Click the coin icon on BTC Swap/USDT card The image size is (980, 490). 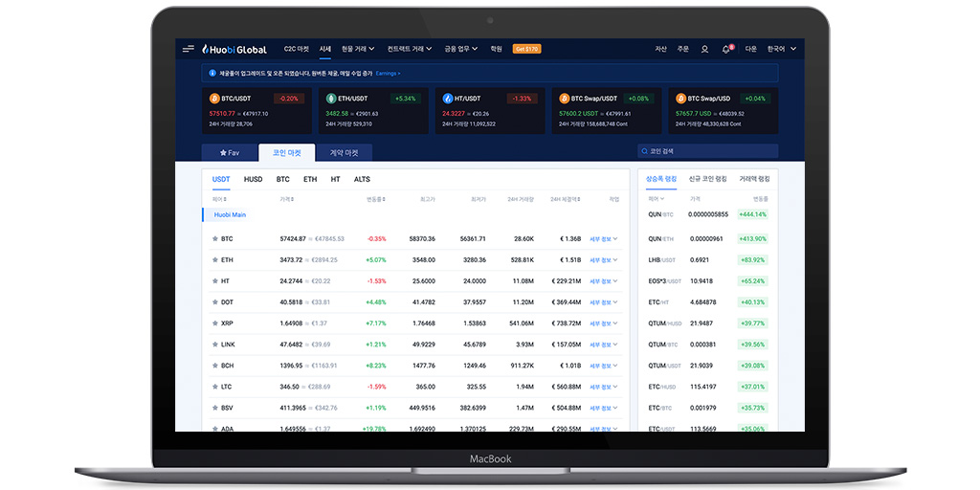(565, 99)
